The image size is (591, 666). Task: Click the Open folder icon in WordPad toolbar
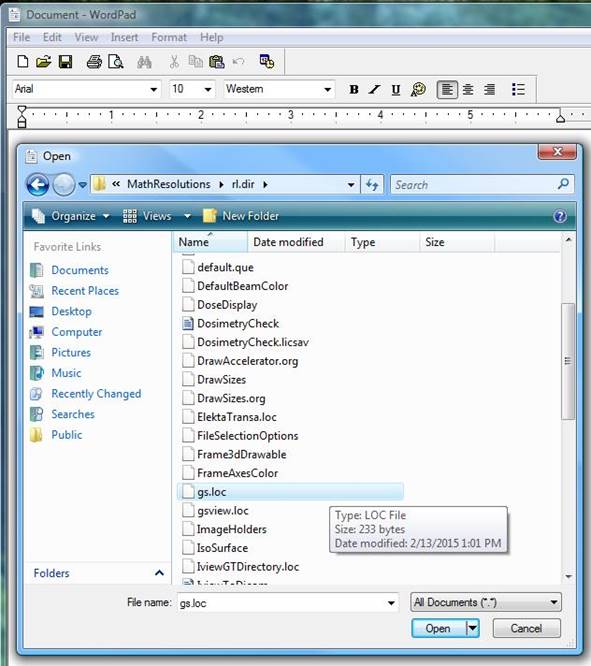pyautogui.click(x=43, y=62)
